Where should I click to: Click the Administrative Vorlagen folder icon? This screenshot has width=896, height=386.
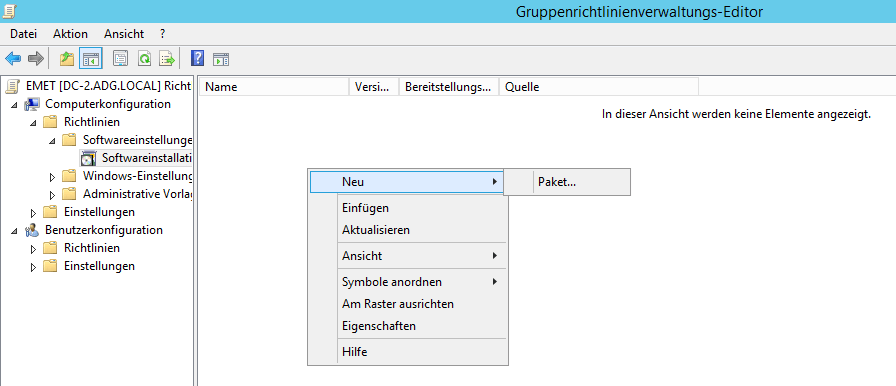[70, 194]
